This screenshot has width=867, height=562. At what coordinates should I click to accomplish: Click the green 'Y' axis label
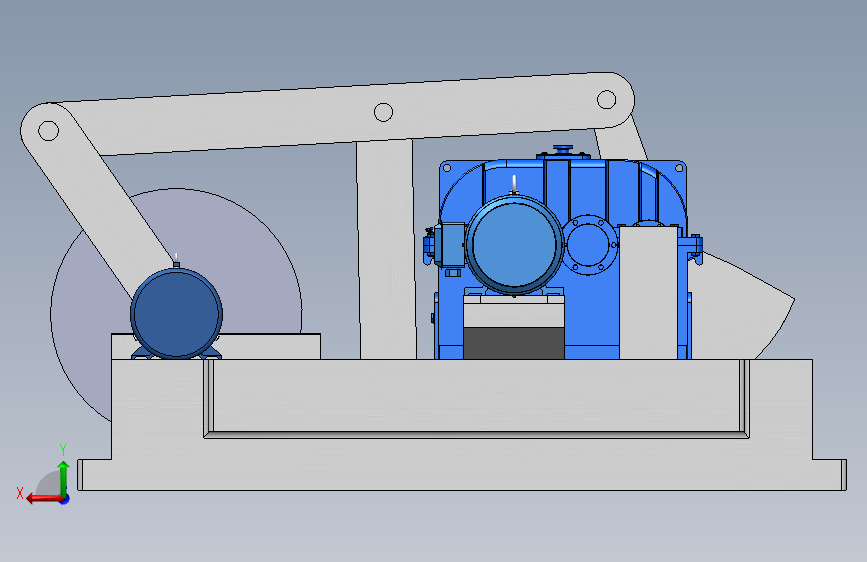click(62, 450)
